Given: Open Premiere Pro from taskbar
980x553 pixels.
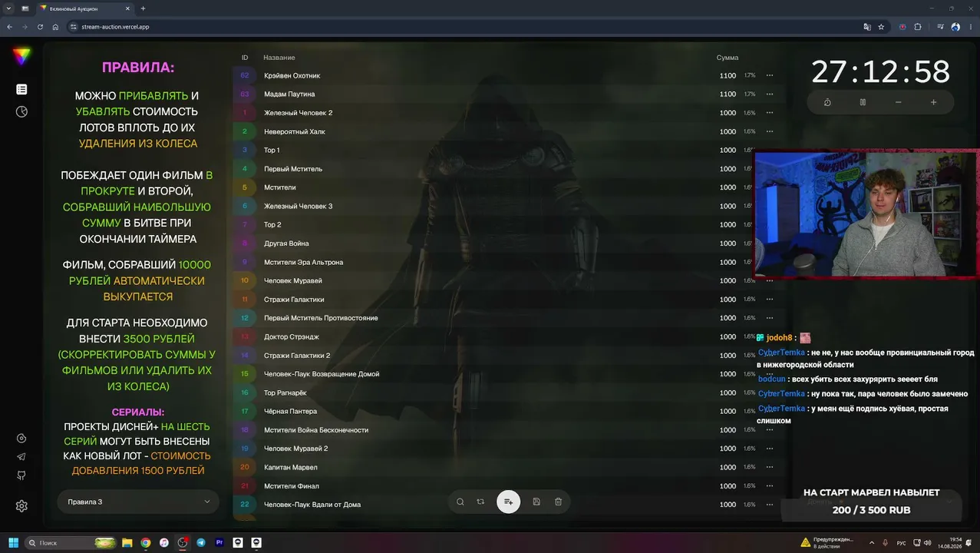Looking at the screenshot, I should (219, 542).
